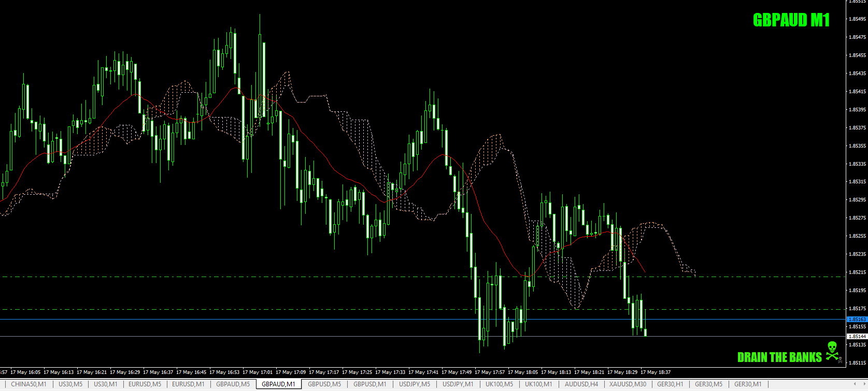Select the GBPAUD,M5 chart tab
This screenshot has height=391, width=868.
pyautogui.click(x=233, y=384)
